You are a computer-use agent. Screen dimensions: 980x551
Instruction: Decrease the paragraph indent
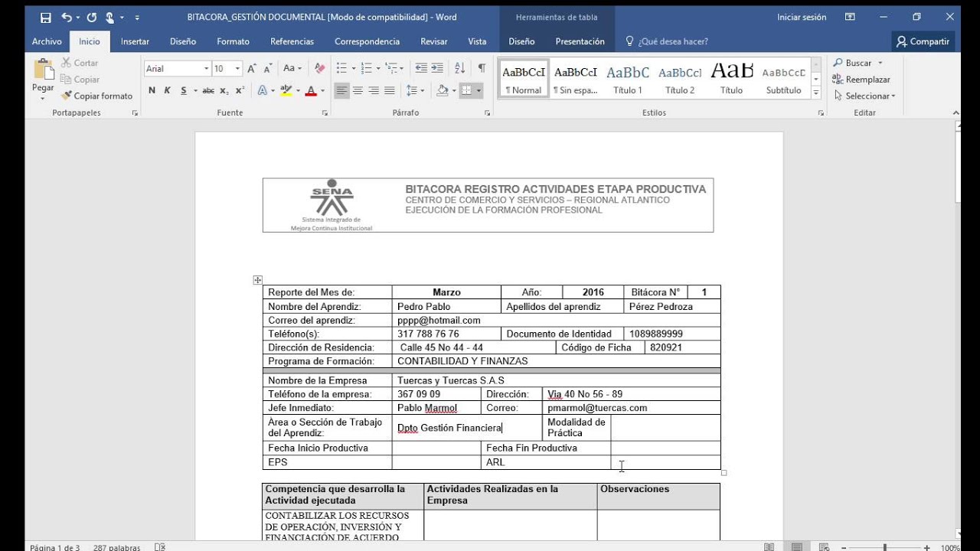click(420, 68)
